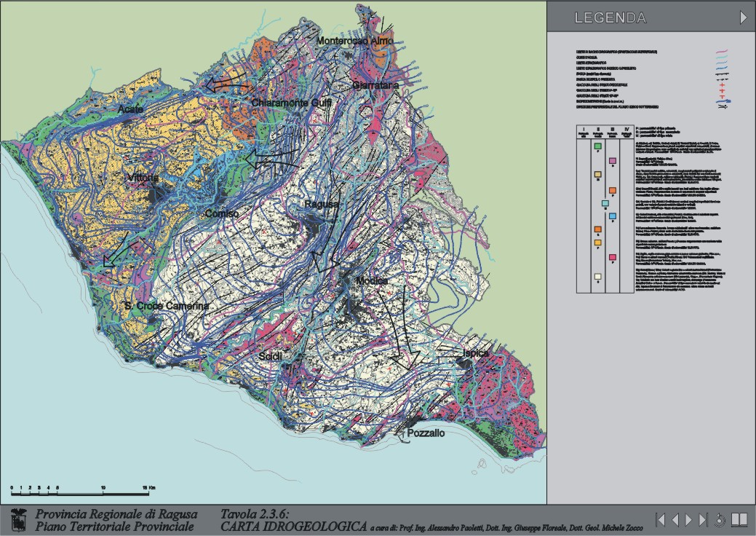This screenshot has width=756, height=536.
Task: Click the Provincia di Ragusa eagle crest
Action: [x=20, y=520]
